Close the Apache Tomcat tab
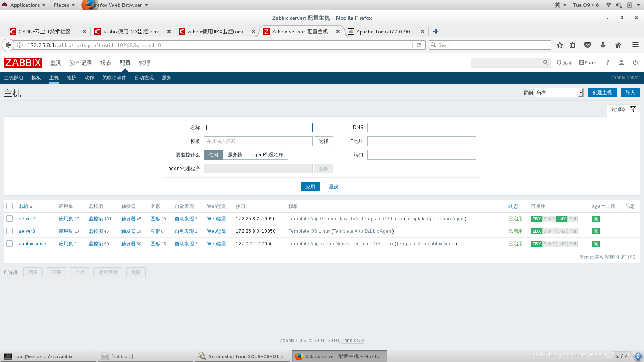The width and height of the screenshot is (644, 362). pos(423,31)
